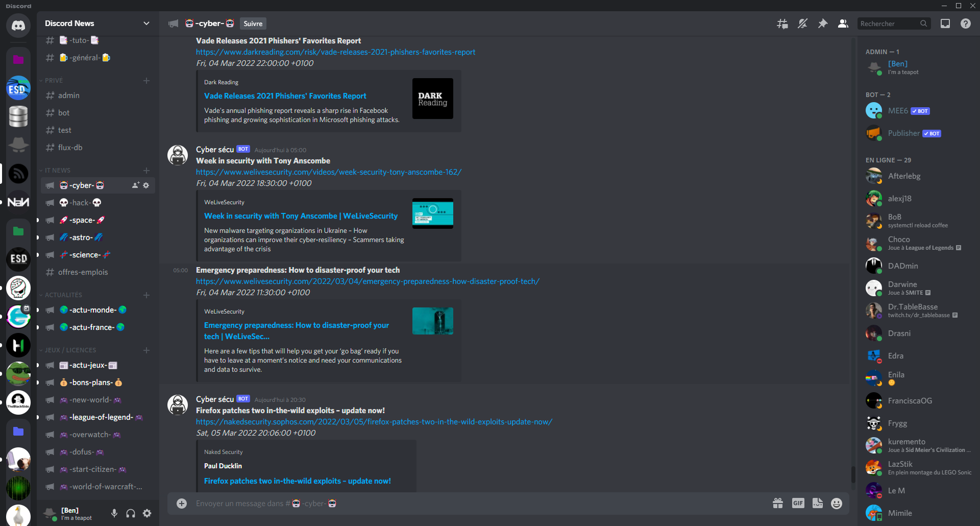Open the inbox icon
Image resolution: width=980 pixels, height=526 pixels.
(x=945, y=23)
